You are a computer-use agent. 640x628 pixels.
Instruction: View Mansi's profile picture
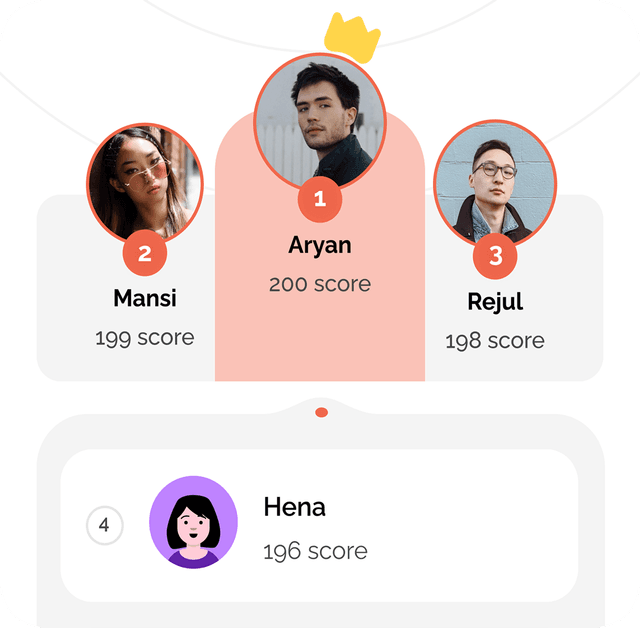(x=145, y=183)
